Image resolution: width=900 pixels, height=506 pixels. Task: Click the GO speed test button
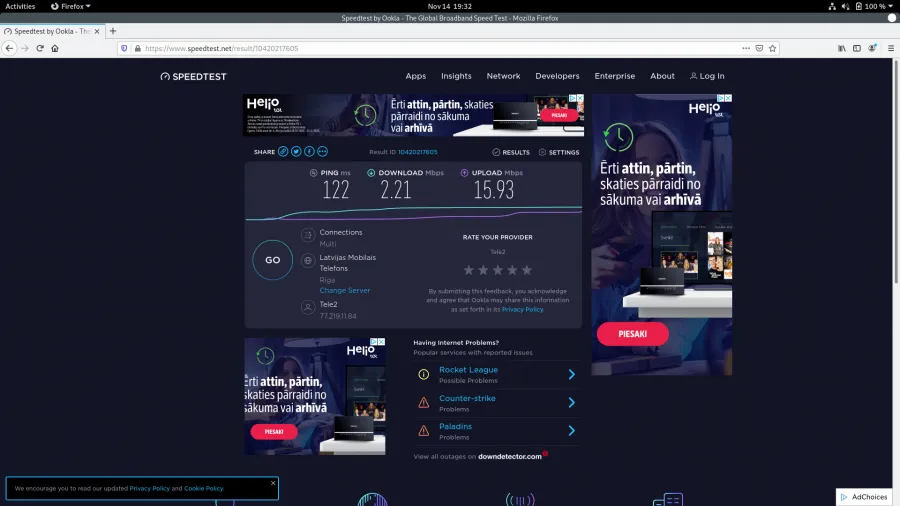click(272, 260)
